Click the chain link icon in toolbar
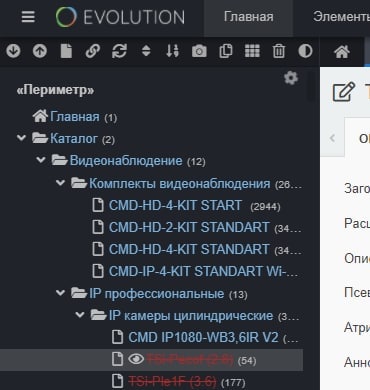The height and width of the screenshot is (390, 370). pyautogui.click(x=93, y=51)
